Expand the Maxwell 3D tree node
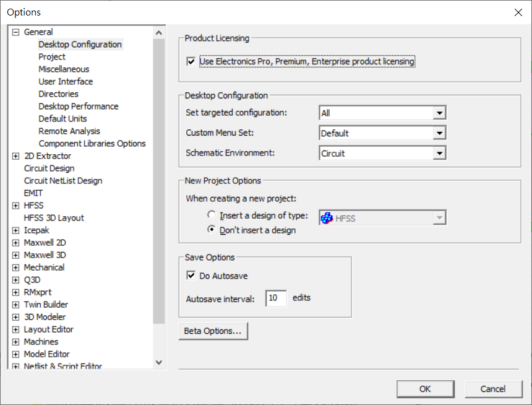Screen dimensions: 532x405 pos(15,255)
